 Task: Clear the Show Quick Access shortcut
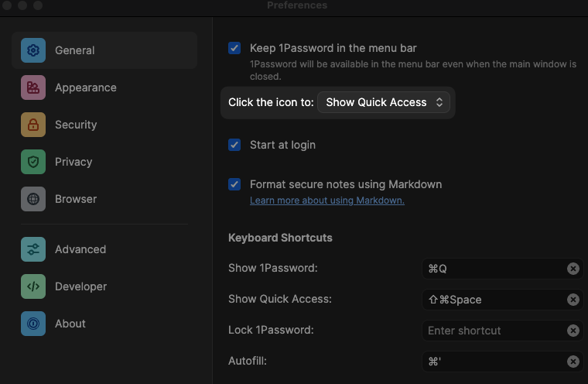(x=573, y=300)
